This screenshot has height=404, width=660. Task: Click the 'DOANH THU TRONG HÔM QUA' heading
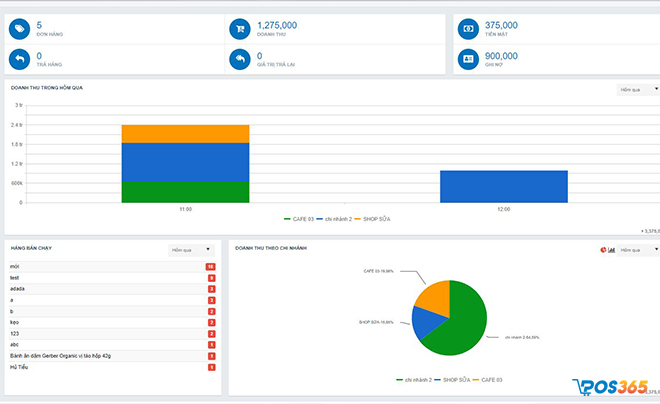coord(47,88)
